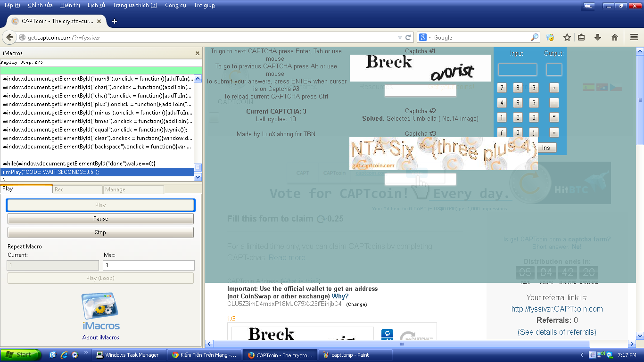Select the highlighted iimPlay WAIT SECONDS code line
644x362 pixels.
[x=97, y=172]
